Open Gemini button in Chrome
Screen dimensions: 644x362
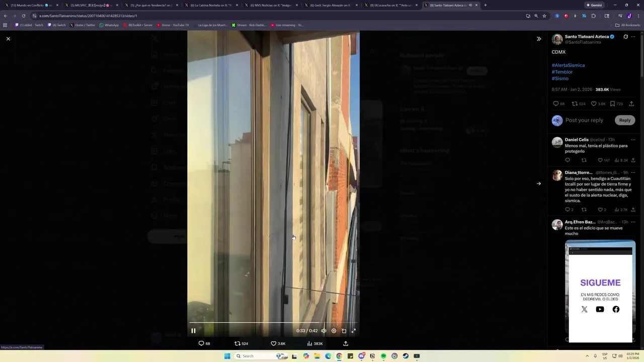(594, 5)
